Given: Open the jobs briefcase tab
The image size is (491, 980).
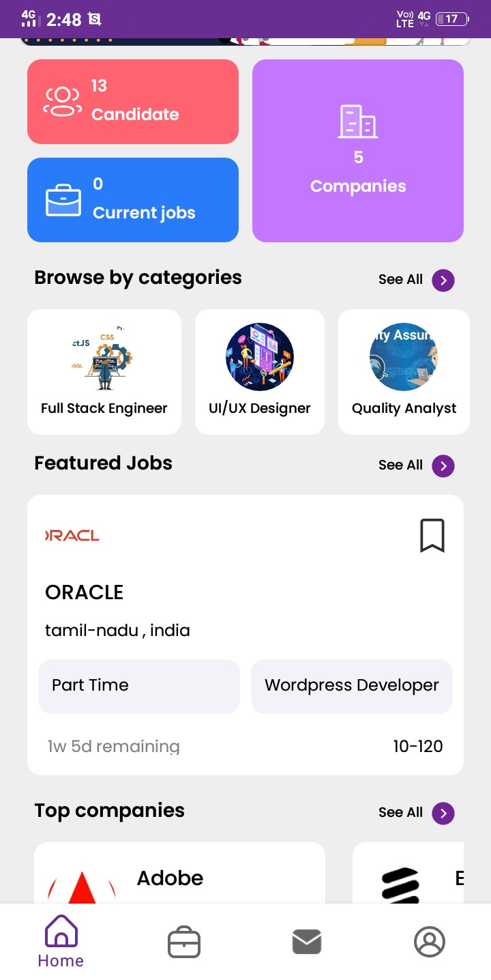Looking at the screenshot, I should (x=184, y=942).
